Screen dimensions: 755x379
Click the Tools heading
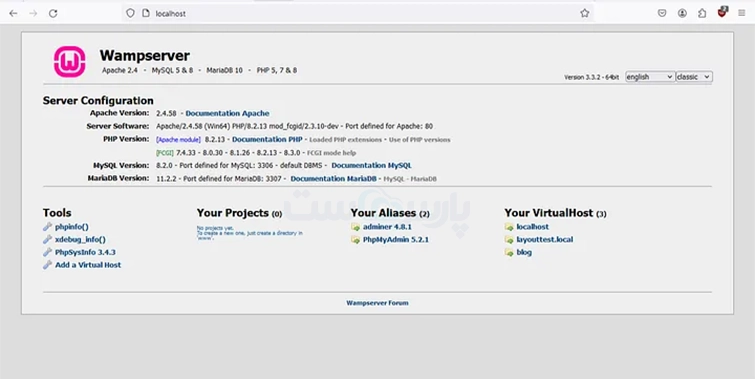click(x=57, y=213)
